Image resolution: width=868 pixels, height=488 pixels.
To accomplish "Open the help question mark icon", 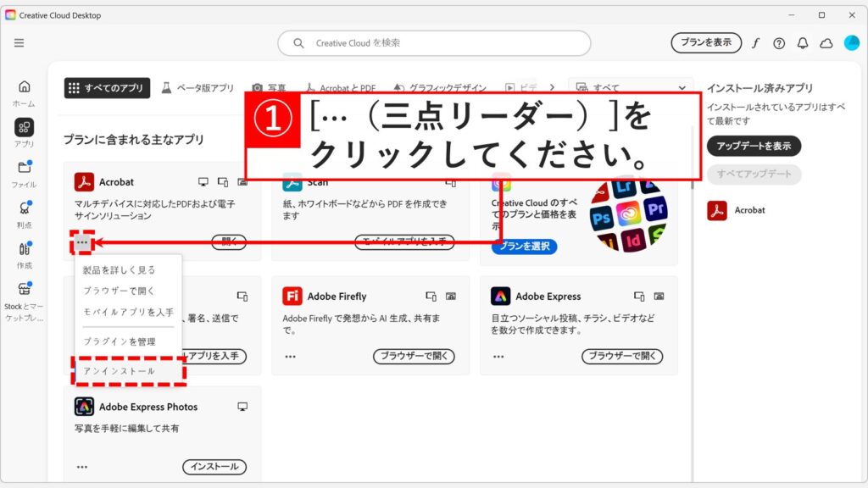I will pyautogui.click(x=779, y=43).
